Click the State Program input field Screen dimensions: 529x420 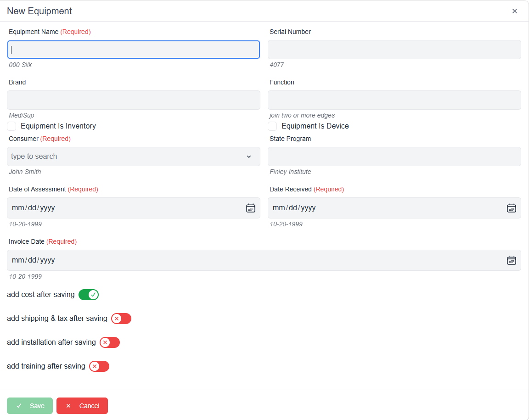(394, 157)
